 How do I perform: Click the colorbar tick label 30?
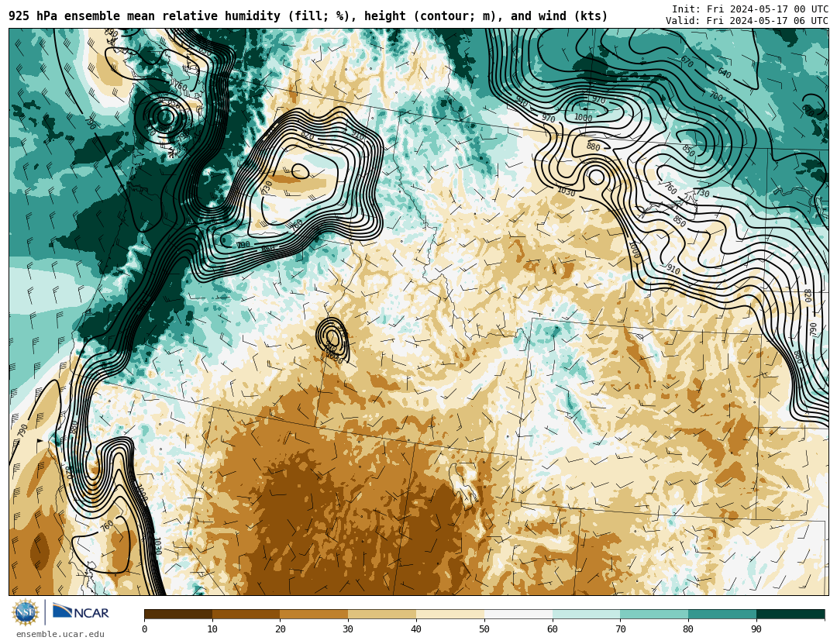(348, 629)
